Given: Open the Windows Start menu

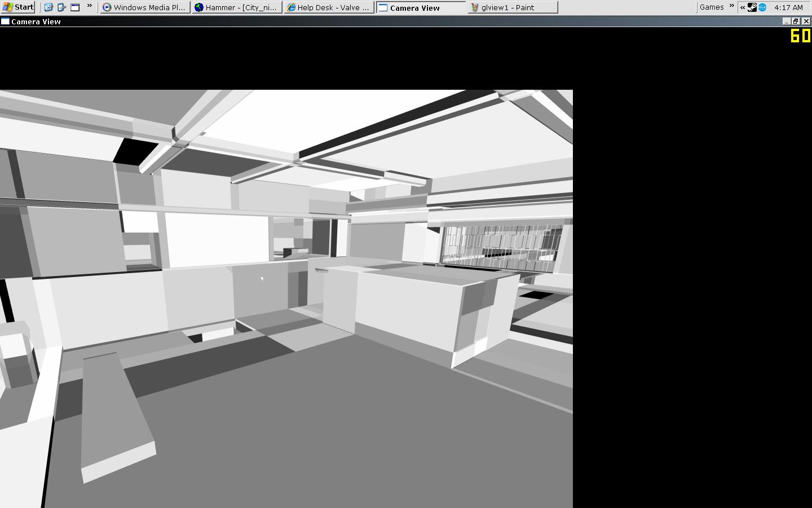Looking at the screenshot, I should click(x=18, y=7).
